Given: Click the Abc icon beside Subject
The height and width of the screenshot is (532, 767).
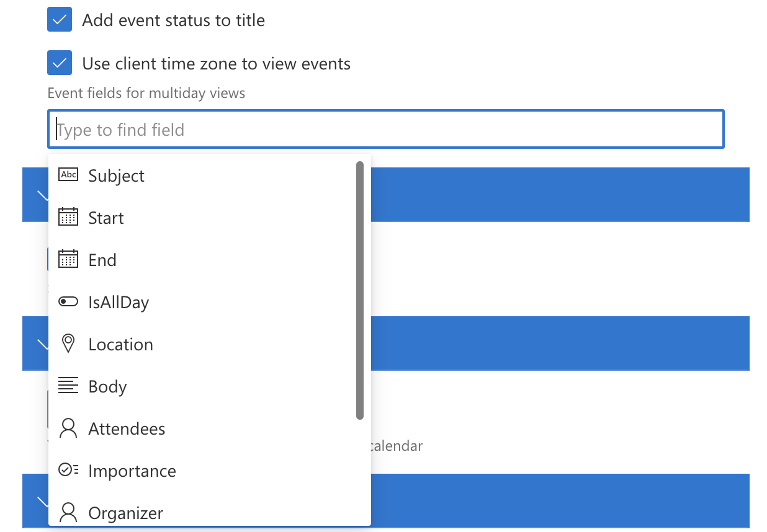Looking at the screenshot, I should click(68, 175).
